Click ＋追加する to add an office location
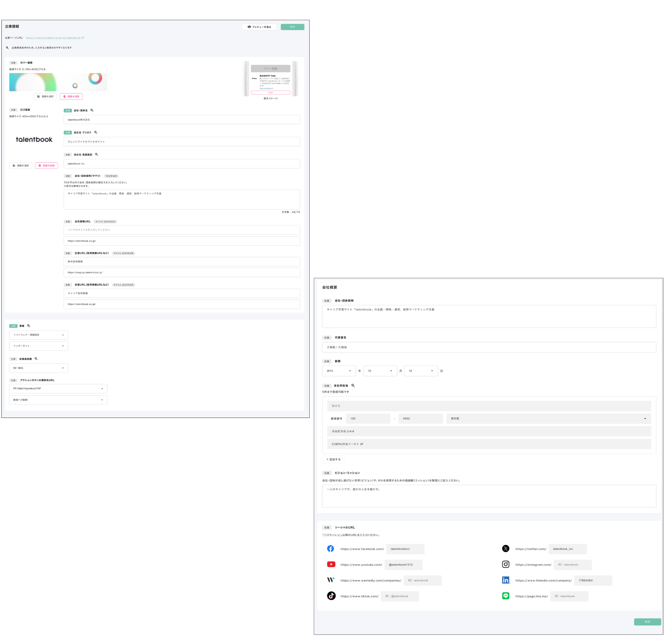 click(333, 459)
